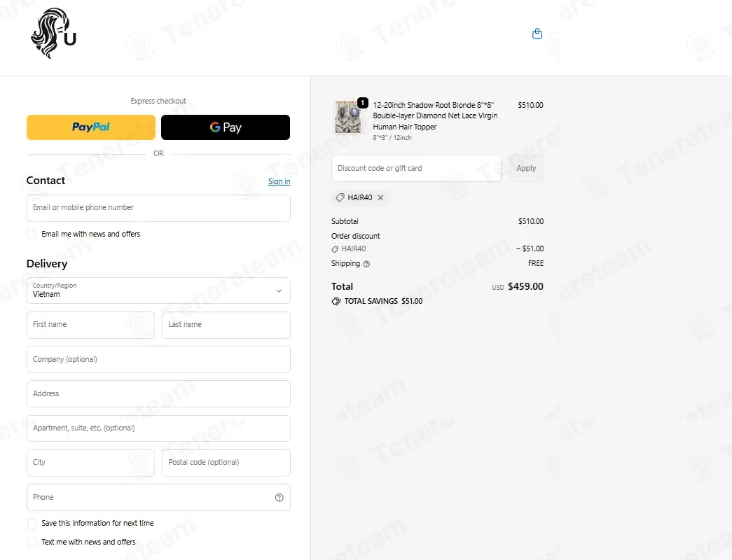Image resolution: width=732 pixels, height=560 pixels.
Task: Click product quantity badge on thumbnail
Action: pos(362,103)
